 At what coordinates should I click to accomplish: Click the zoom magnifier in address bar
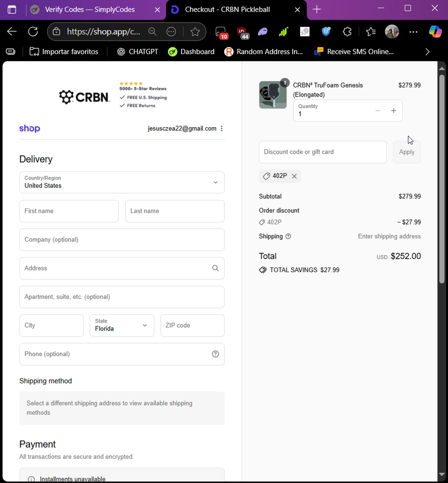click(152, 32)
